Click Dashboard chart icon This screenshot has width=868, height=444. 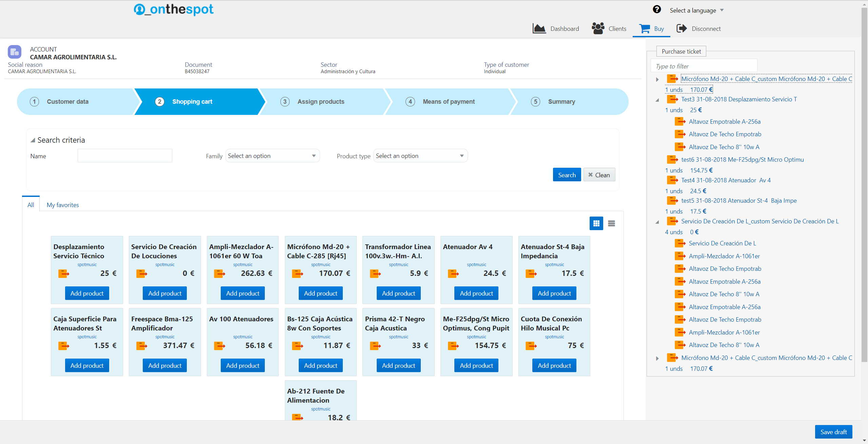tap(539, 28)
